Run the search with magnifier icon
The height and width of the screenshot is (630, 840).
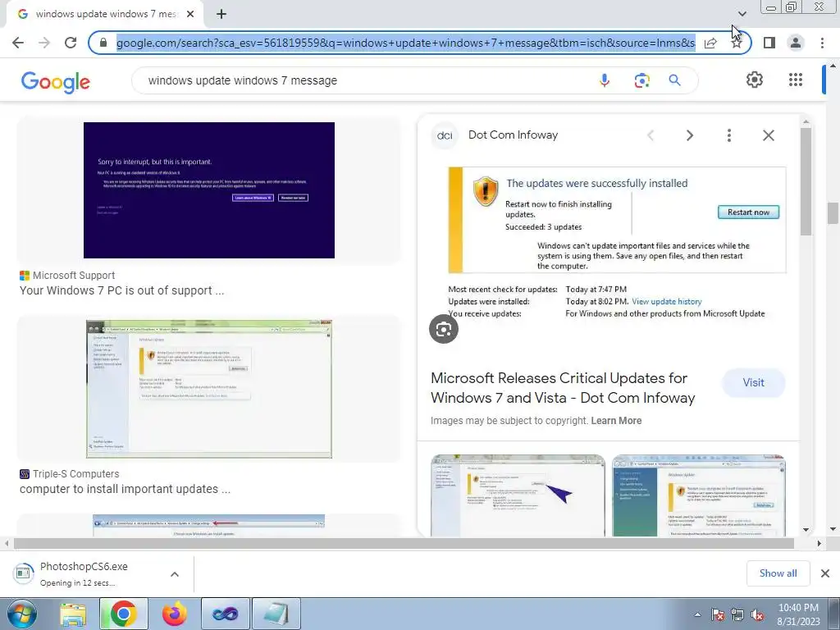674,80
